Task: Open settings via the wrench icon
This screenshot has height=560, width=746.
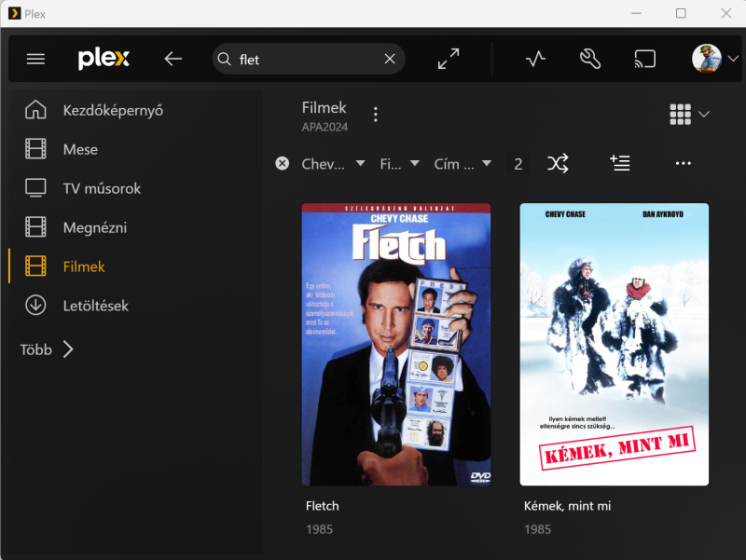Action: [x=590, y=59]
